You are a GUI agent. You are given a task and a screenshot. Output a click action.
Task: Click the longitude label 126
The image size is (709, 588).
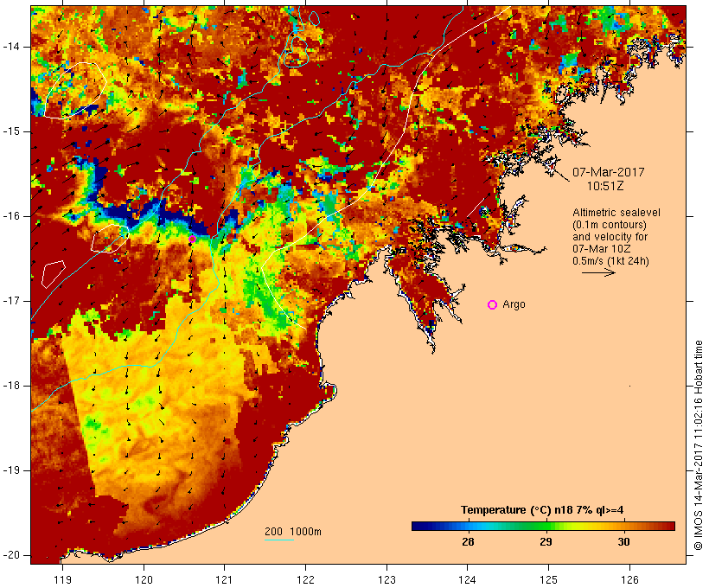point(629,580)
